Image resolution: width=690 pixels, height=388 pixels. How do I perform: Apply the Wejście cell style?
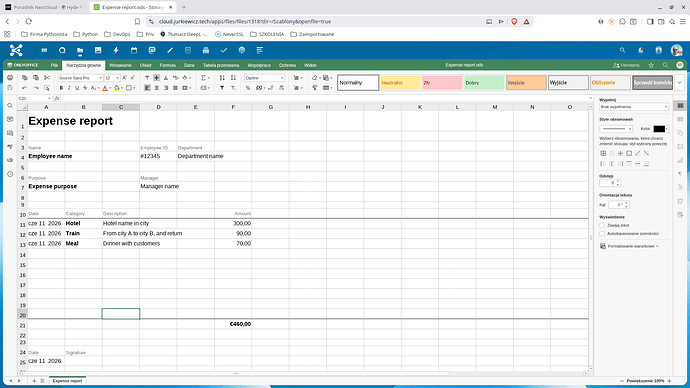tap(526, 83)
